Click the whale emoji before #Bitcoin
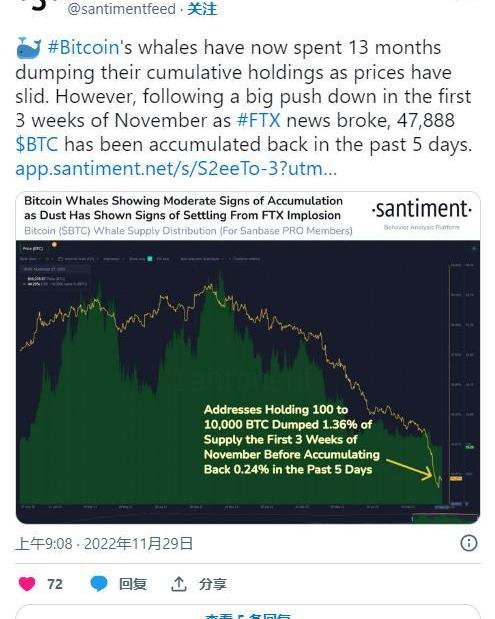The height and width of the screenshot is (619, 495). point(28,48)
